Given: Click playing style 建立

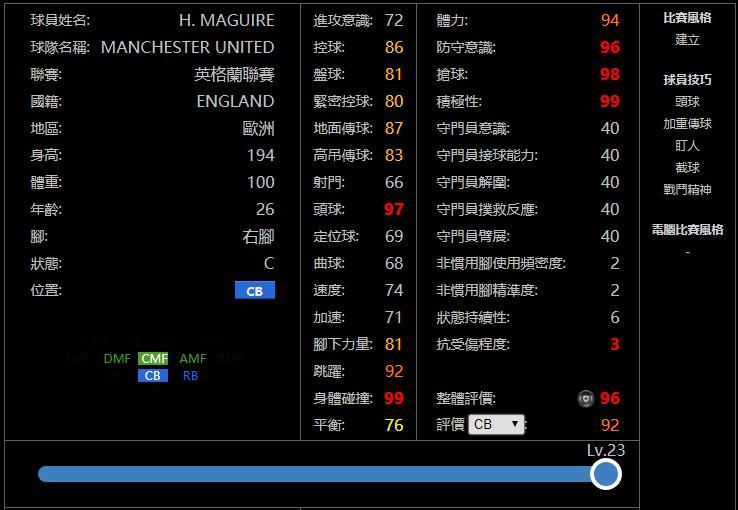Looking at the screenshot, I should (x=687, y=40).
